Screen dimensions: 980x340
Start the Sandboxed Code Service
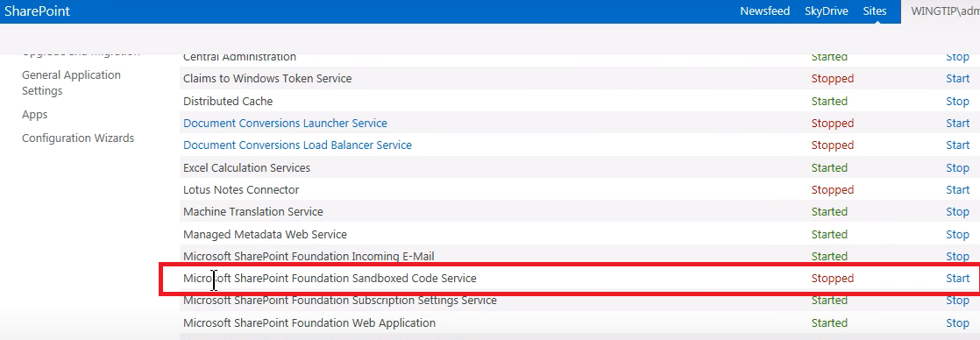coord(957,278)
